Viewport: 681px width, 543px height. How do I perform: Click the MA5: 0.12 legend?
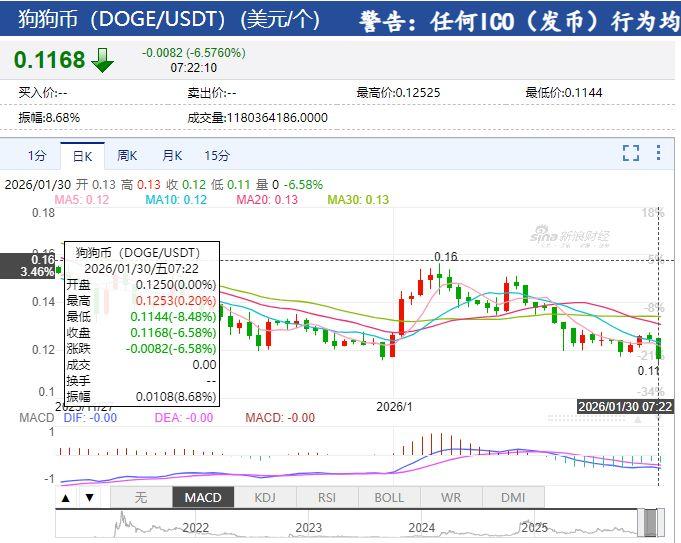pyautogui.click(x=82, y=200)
